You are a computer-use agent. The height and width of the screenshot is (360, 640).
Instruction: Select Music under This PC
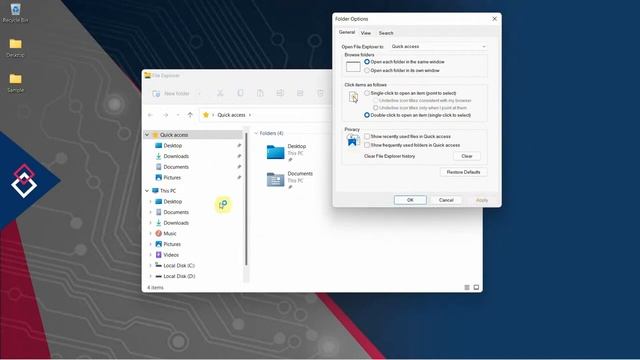click(170, 233)
